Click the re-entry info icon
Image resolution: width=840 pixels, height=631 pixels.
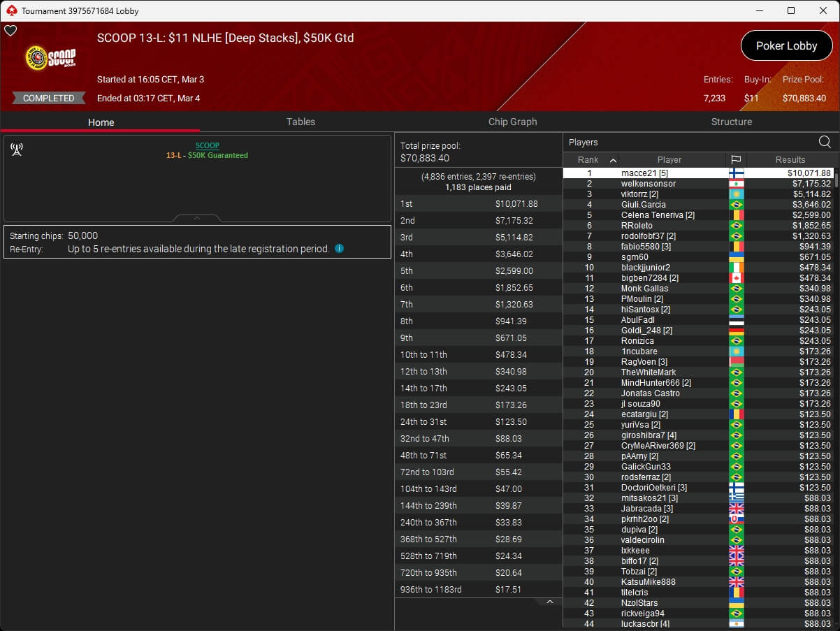point(339,248)
